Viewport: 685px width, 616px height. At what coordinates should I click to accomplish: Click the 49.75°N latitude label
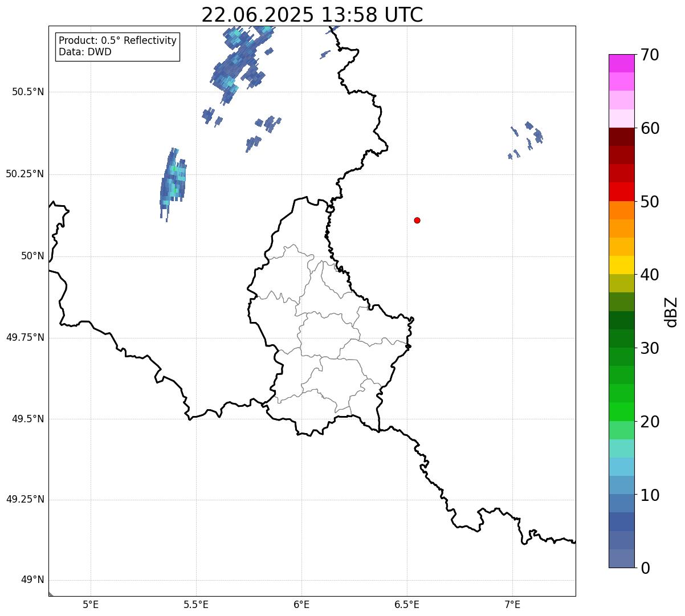[25, 337]
